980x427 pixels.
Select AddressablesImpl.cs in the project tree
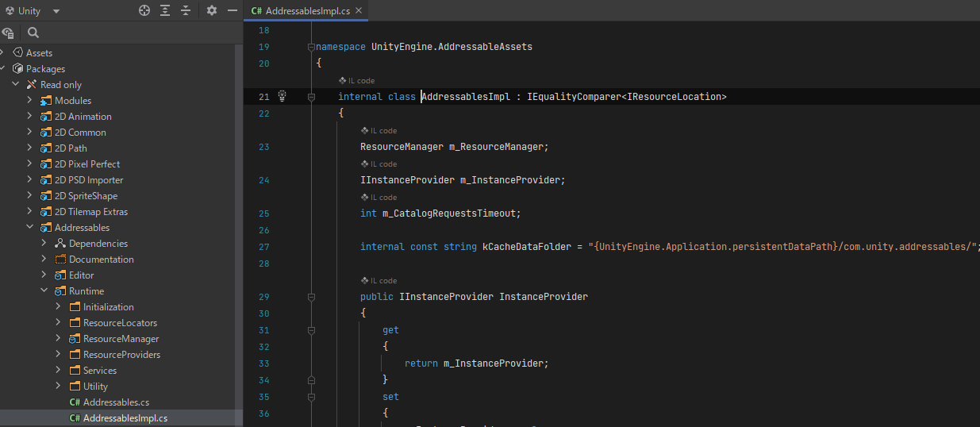(x=125, y=417)
